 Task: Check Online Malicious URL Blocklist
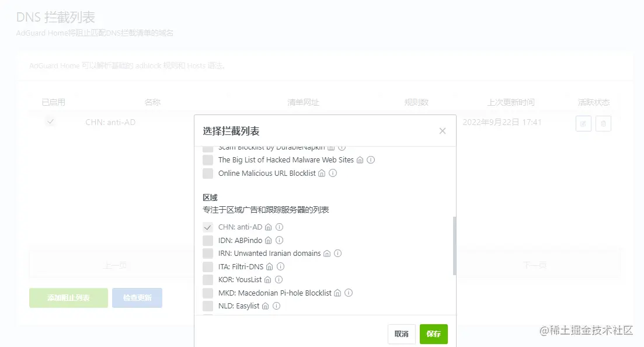(208, 173)
